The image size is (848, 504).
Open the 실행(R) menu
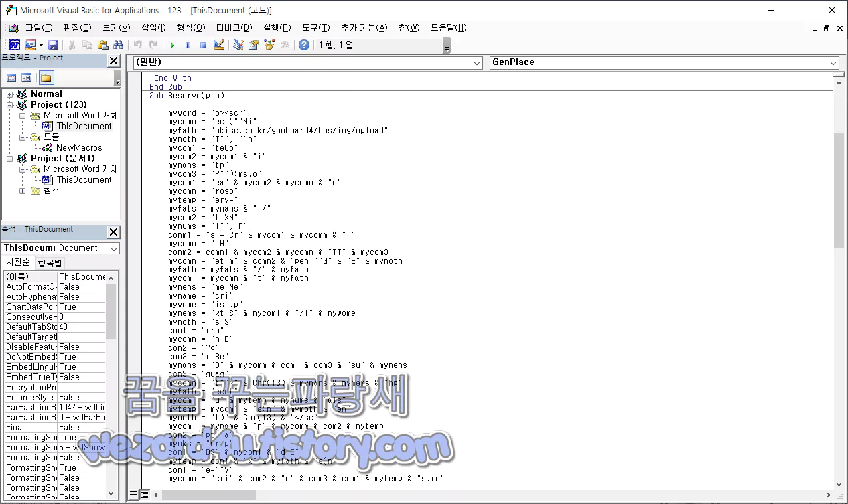pos(277,27)
